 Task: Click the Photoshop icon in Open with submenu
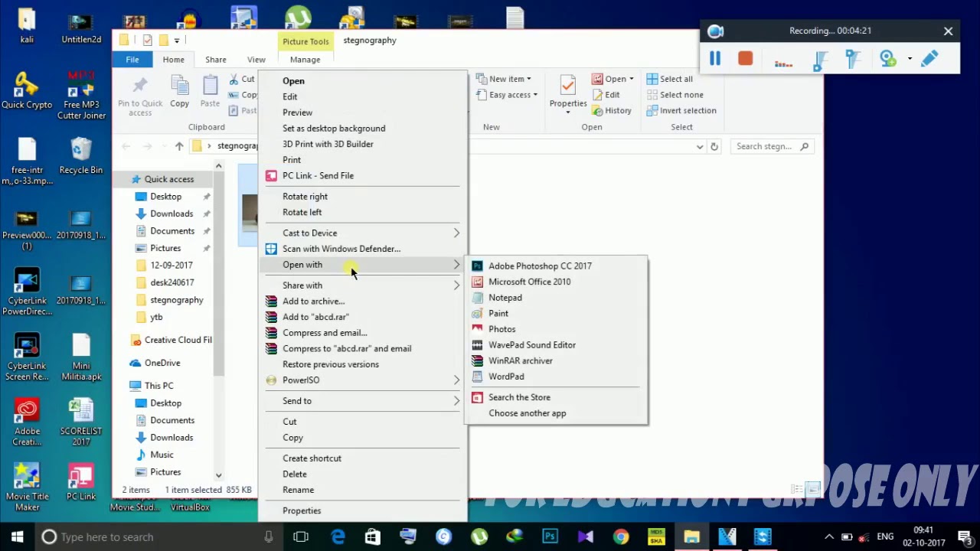477,266
